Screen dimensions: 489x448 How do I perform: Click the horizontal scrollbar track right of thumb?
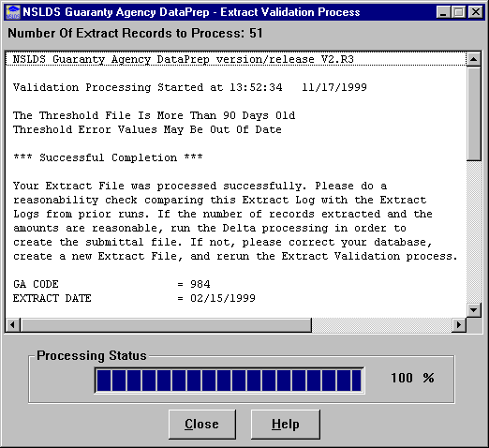(x=381, y=325)
